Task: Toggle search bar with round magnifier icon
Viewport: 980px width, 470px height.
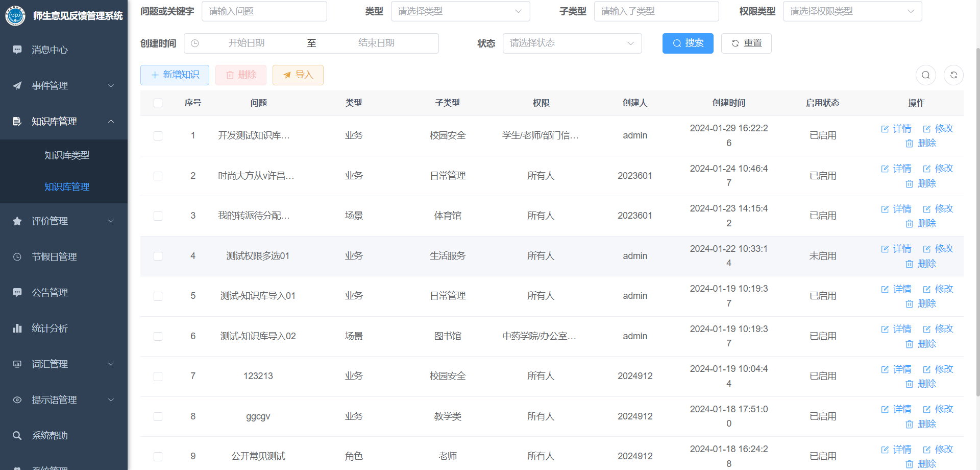Action: (926, 75)
